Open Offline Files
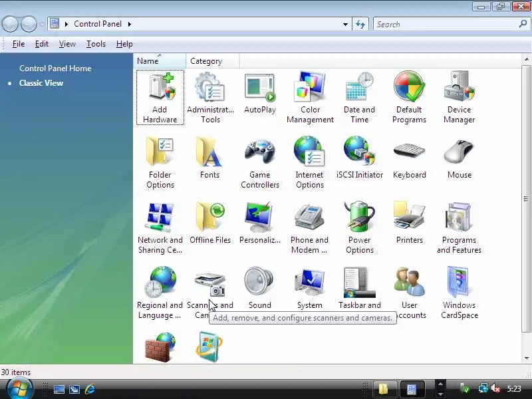This screenshot has width=532, height=399. 210,223
